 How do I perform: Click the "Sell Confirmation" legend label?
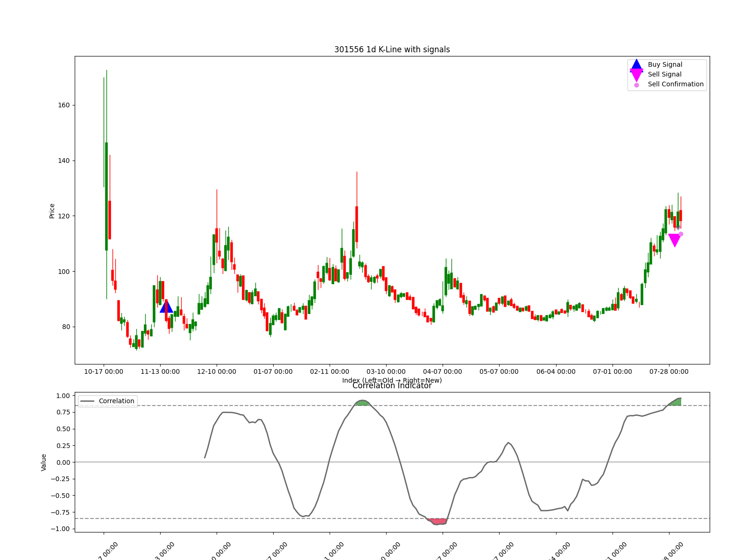click(x=676, y=84)
